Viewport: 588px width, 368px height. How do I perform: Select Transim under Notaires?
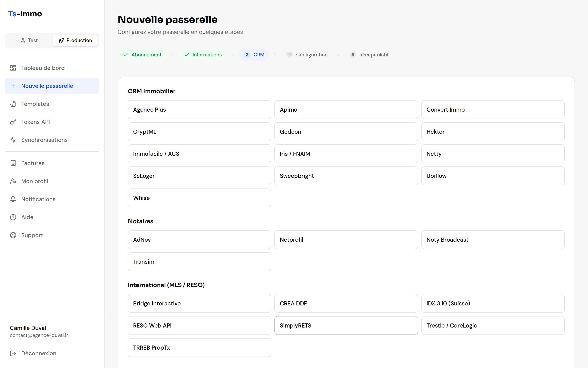click(199, 262)
